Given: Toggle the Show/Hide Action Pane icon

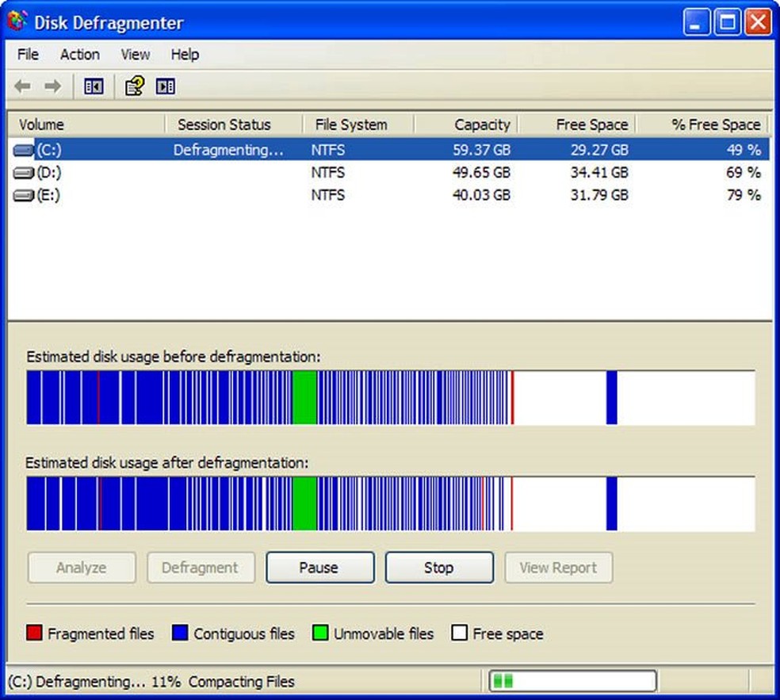Looking at the screenshot, I should click(x=166, y=86).
